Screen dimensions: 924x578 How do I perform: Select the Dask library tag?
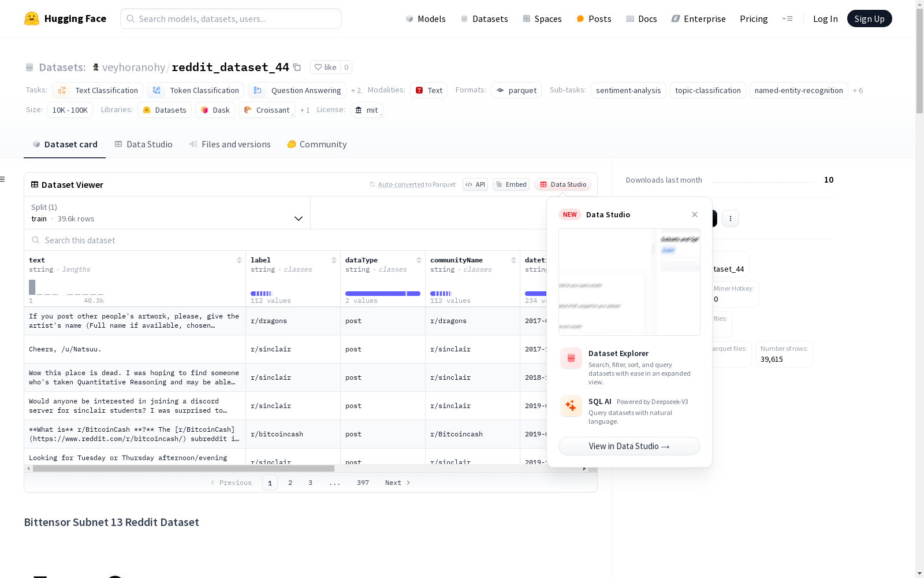coord(215,110)
